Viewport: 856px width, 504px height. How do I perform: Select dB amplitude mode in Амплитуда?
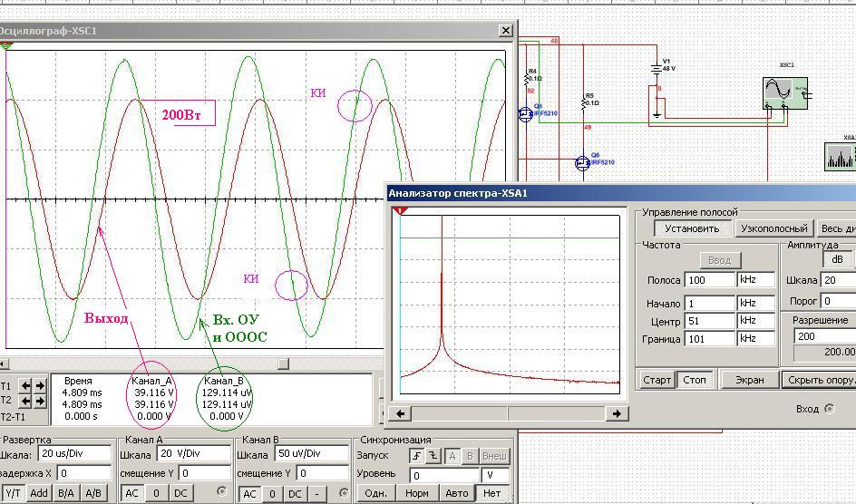point(837,259)
